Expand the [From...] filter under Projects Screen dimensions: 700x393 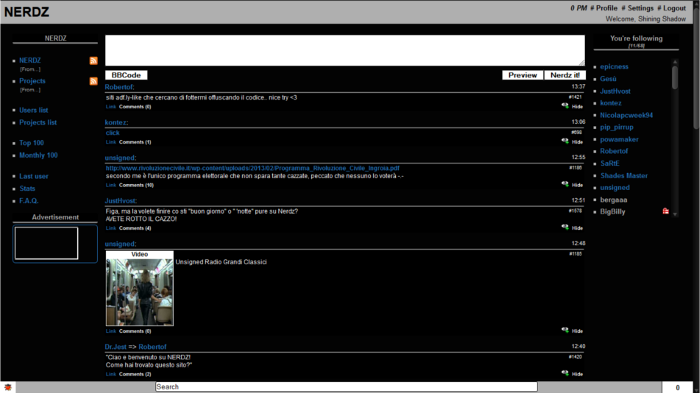(x=30, y=90)
